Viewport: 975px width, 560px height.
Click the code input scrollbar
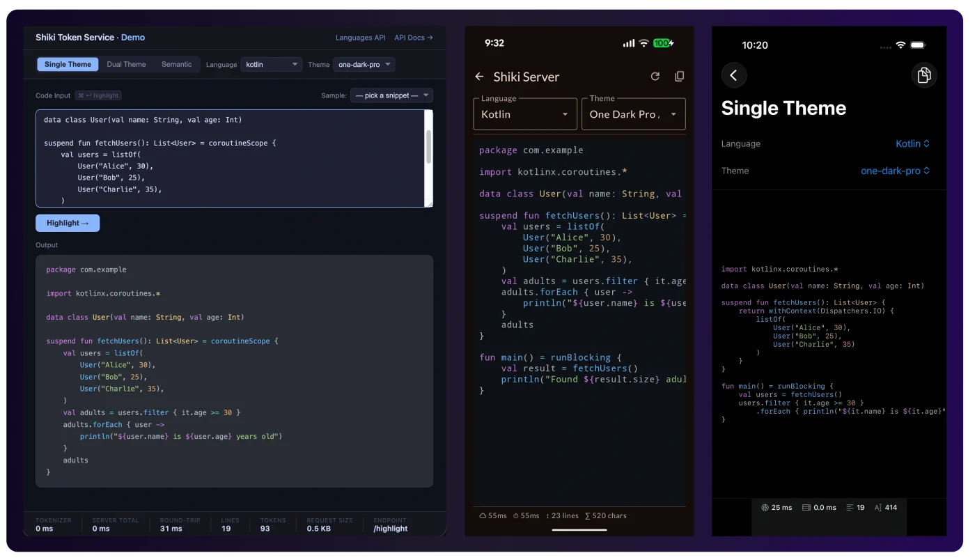click(429, 146)
